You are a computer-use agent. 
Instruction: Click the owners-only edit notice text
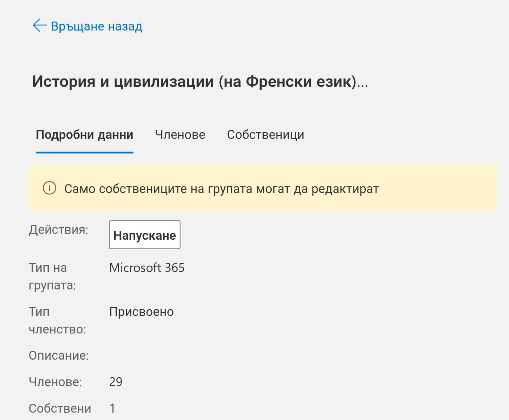(x=221, y=189)
